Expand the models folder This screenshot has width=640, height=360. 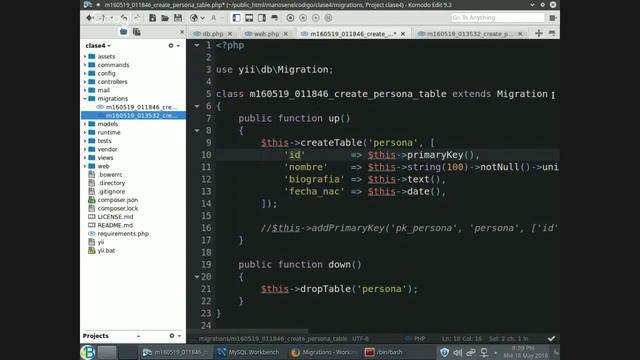(85, 124)
